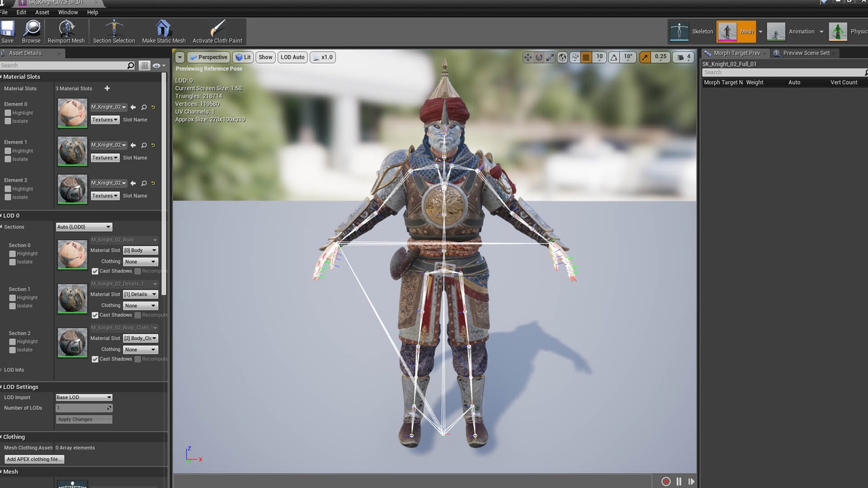Open the Window menu
The width and height of the screenshot is (868, 488).
coord(68,12)
